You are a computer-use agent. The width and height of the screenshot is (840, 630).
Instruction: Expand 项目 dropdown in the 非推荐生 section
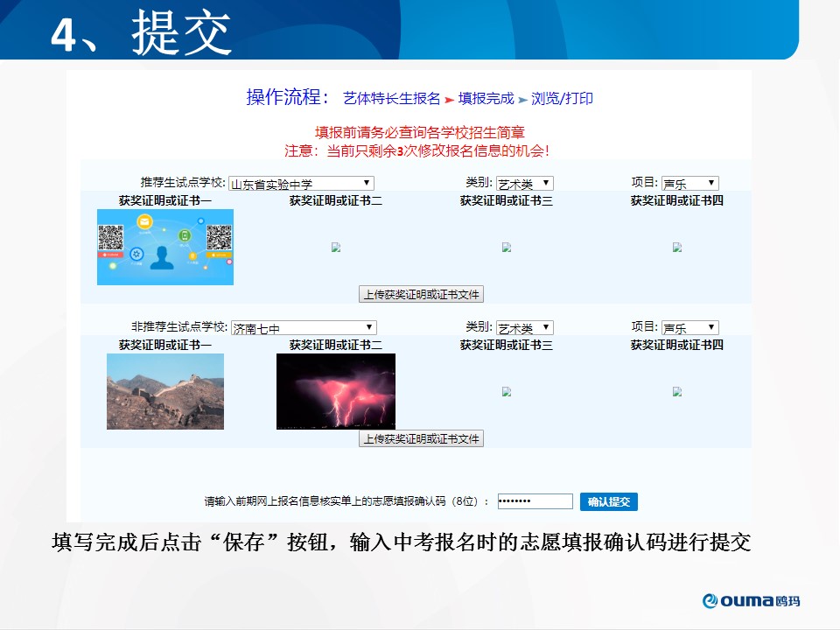coord(689,328)
